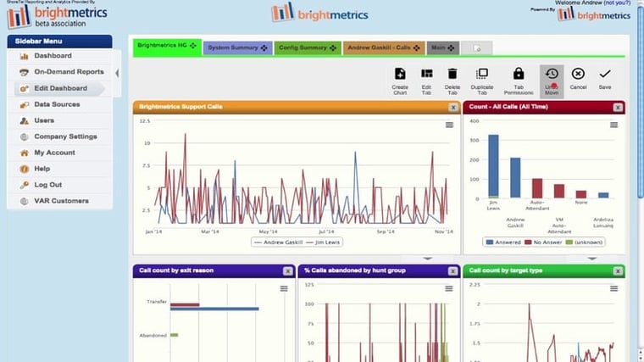Click arrow below Support Calls chart

click(427, 259)
